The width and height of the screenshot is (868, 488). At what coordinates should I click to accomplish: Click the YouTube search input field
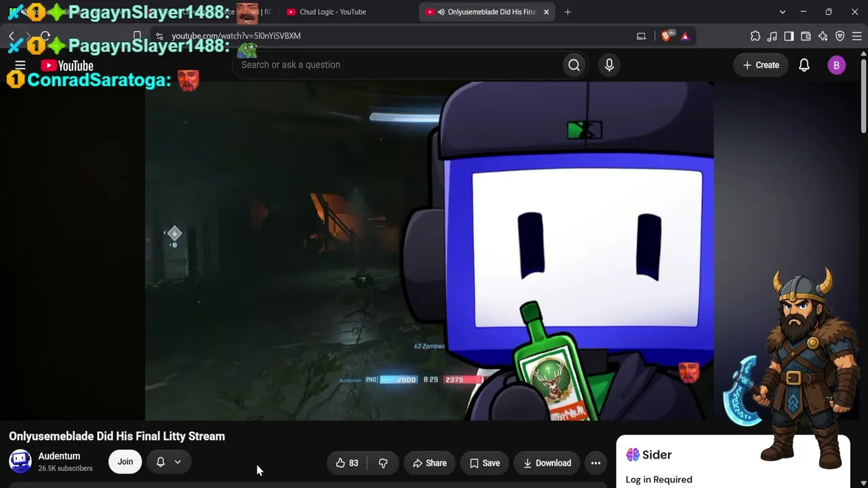click(397, 65)
